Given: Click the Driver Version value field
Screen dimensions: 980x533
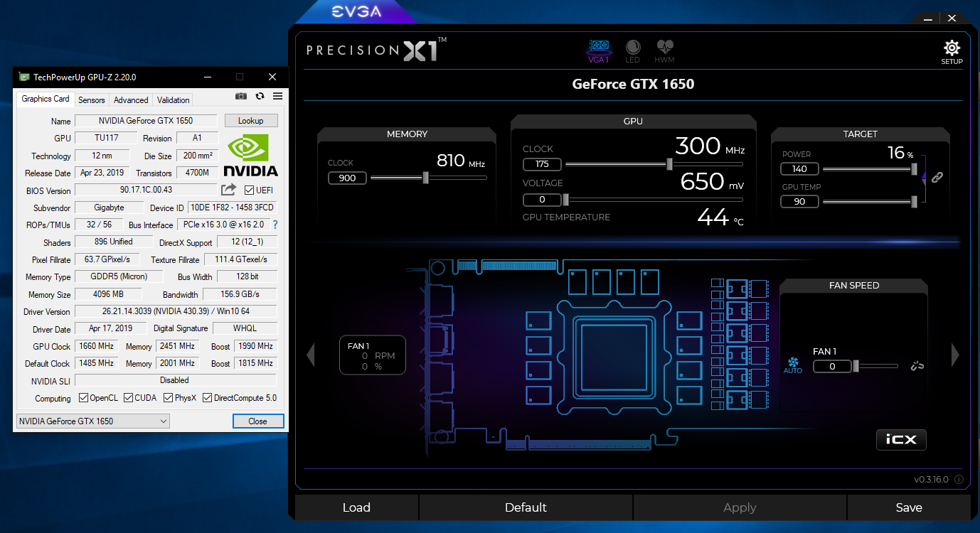Looking at the screenshot, I should point(175,311).
